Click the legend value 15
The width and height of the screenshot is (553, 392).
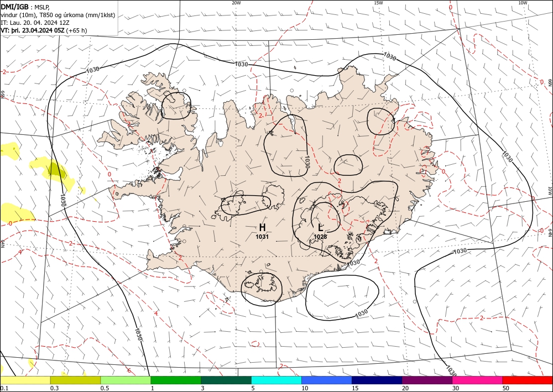pos(355,388)
